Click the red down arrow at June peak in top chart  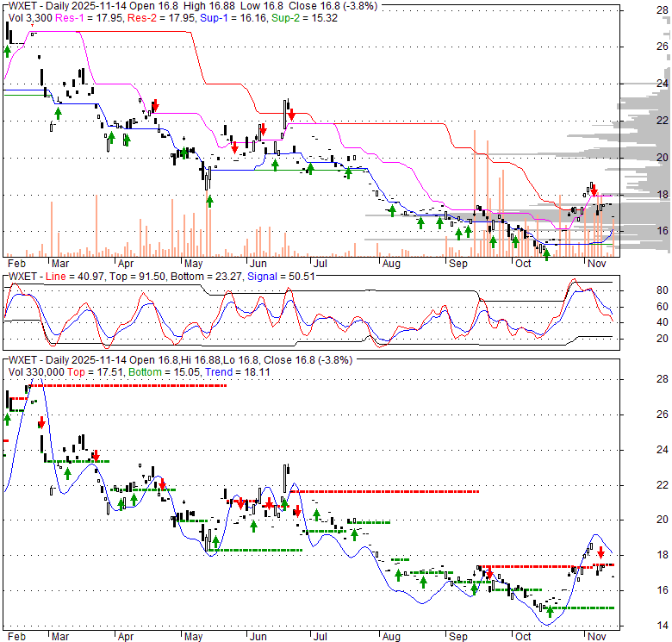291,115
